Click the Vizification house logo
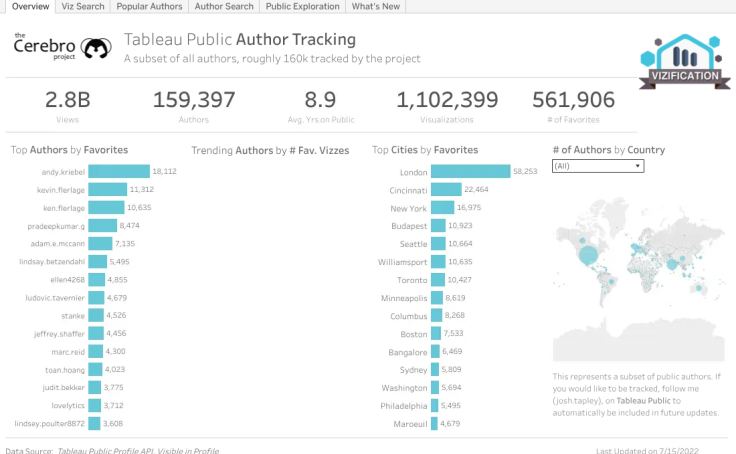The height and width of the screenshot is (454, 736). tap(684, 61)
